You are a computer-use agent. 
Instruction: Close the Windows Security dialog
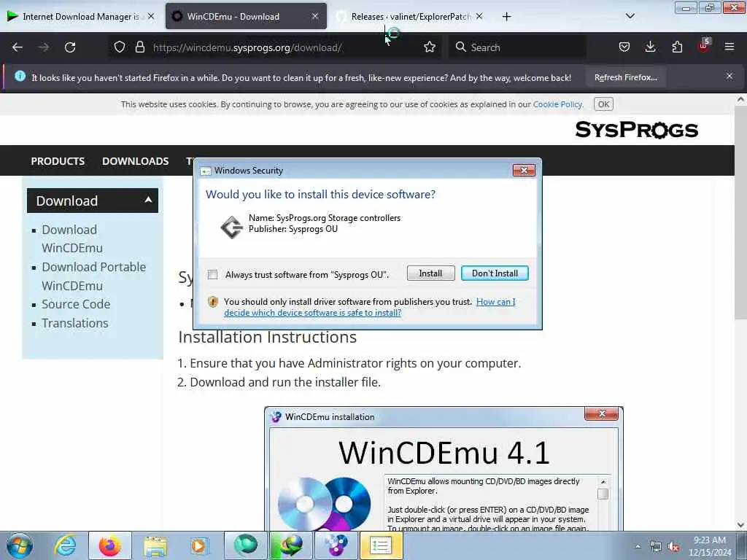point(524,170)
